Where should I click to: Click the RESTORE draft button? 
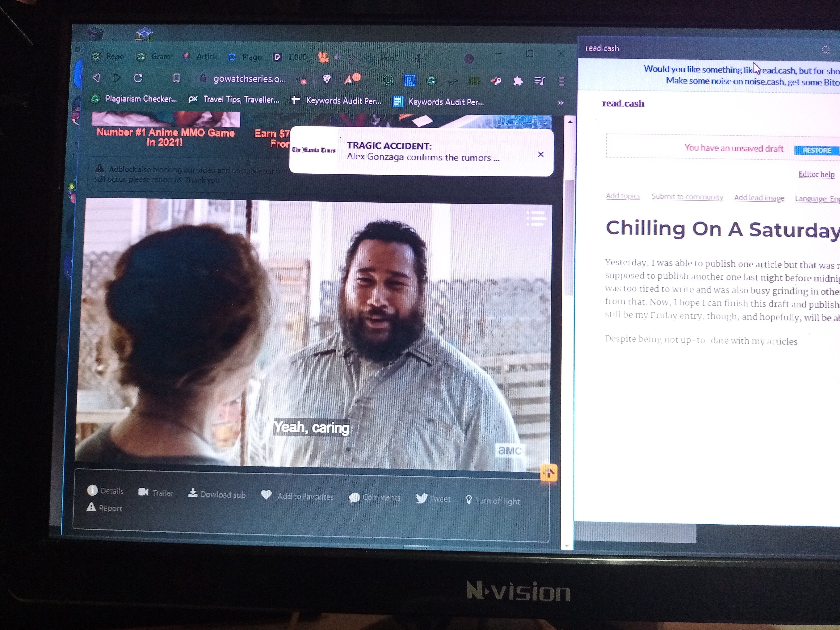[x=816, y=150]
